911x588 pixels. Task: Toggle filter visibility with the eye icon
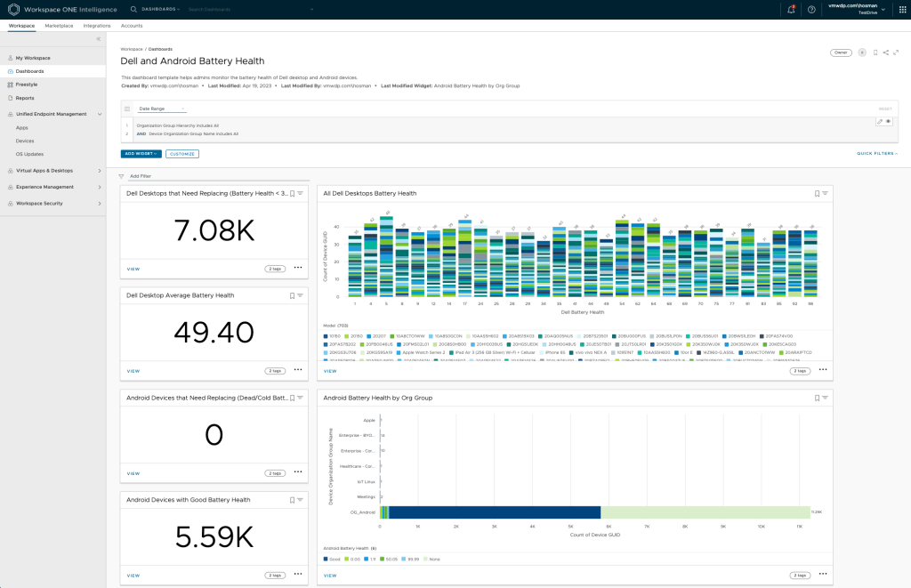[889, 121]
